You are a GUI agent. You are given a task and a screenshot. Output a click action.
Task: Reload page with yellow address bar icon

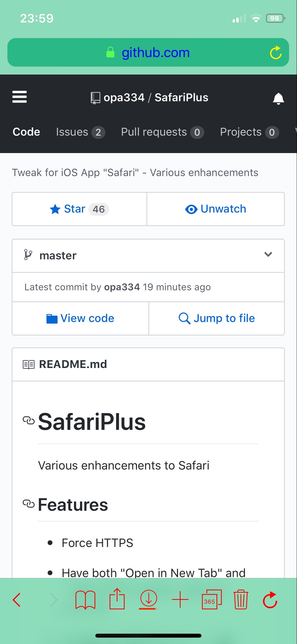point(276,52)
